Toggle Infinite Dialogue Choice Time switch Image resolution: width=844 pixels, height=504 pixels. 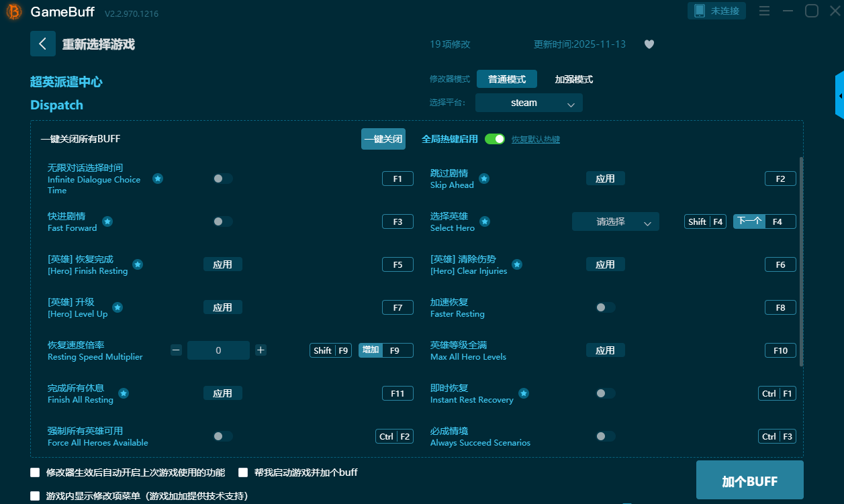[x=222, y=179]
